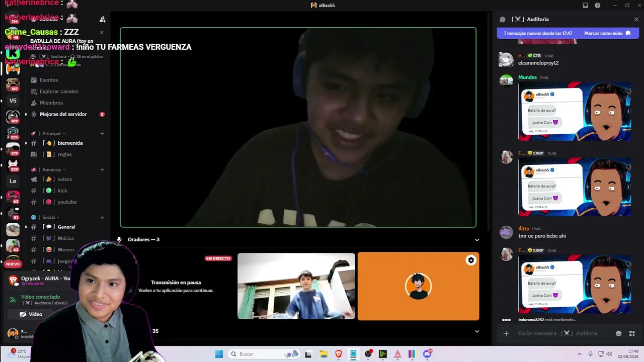This screenshot has height=362, width=644.
Task: Open the server with the 109 badge
Action: pos(13,117)
